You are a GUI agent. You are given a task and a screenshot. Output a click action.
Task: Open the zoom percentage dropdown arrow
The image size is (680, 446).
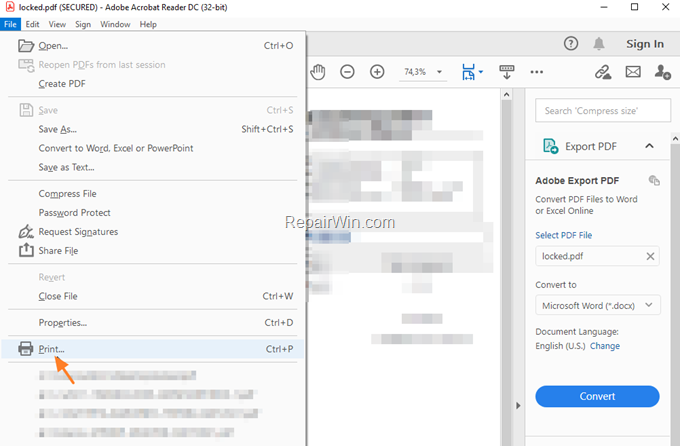(439, 72)
